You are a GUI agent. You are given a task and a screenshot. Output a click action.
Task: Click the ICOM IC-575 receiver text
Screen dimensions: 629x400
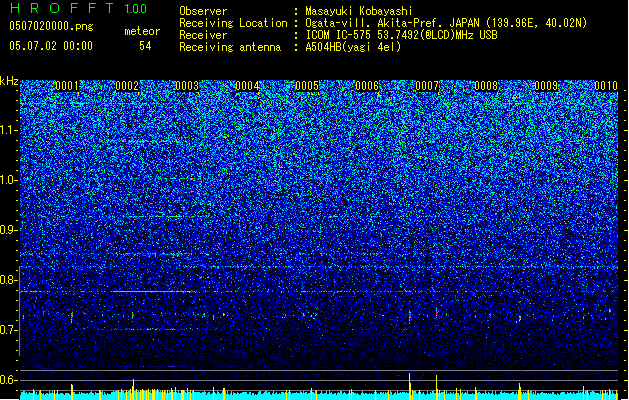(x=401, y=35)
